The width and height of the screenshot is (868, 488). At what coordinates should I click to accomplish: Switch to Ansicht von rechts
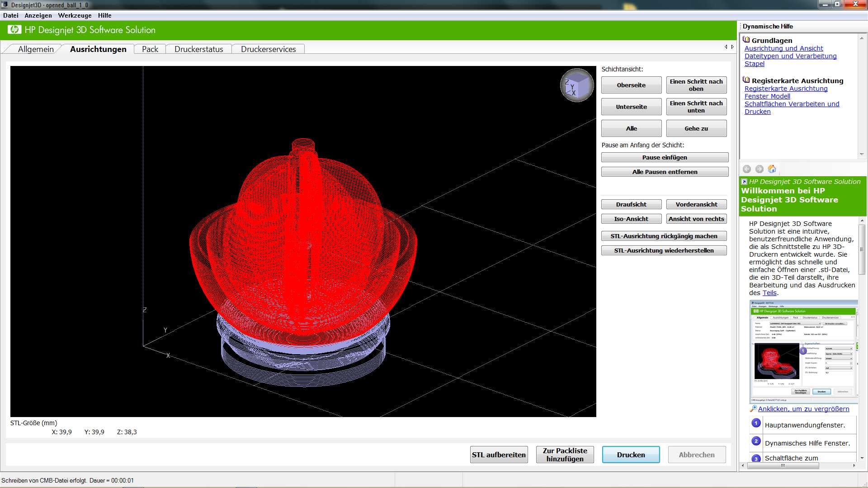pos(697,219)
